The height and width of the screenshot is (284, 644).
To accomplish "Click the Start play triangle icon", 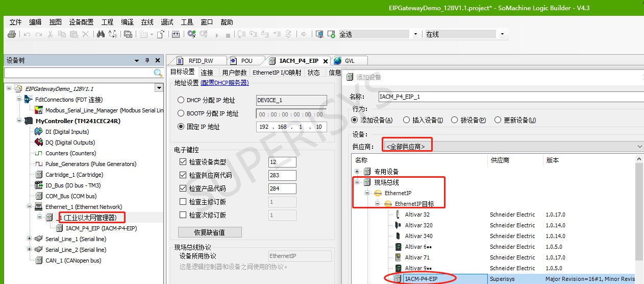I will coord(216,34).
